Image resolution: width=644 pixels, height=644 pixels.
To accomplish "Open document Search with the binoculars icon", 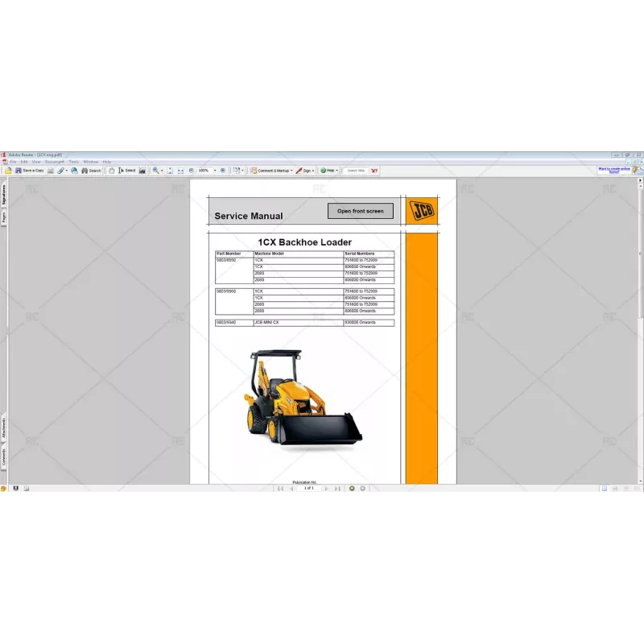I will (x=85, y=170).
